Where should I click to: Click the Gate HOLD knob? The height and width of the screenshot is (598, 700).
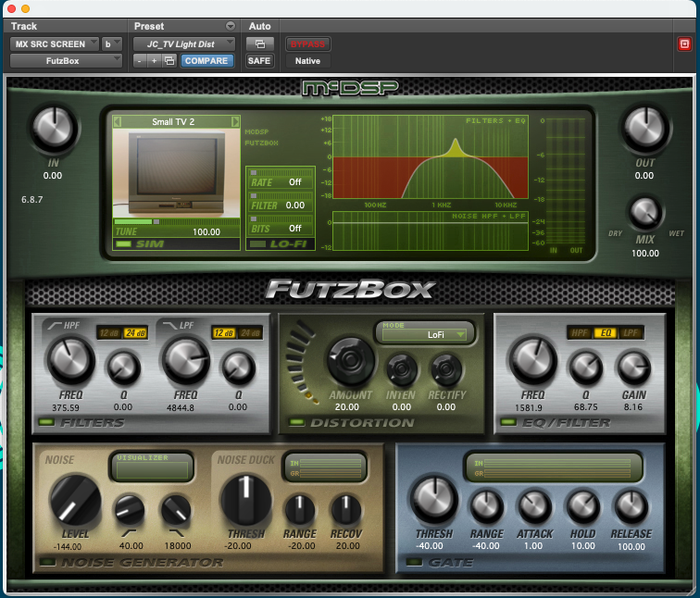582,506
